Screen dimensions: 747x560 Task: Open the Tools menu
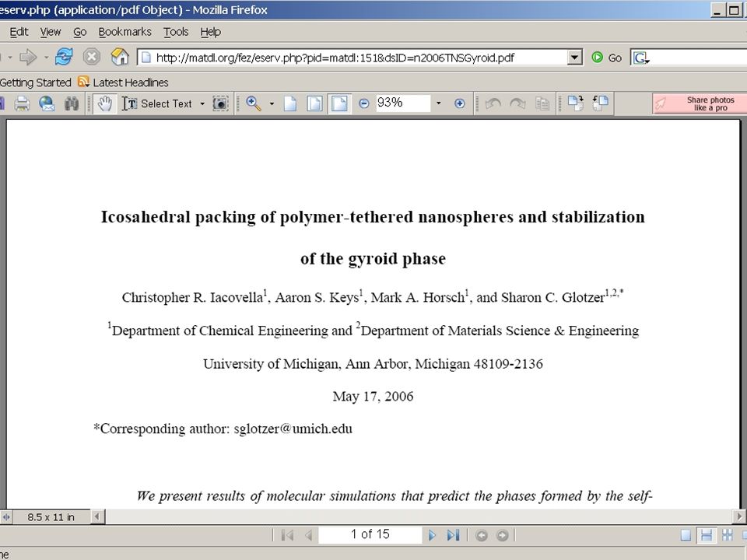point(177,32)
